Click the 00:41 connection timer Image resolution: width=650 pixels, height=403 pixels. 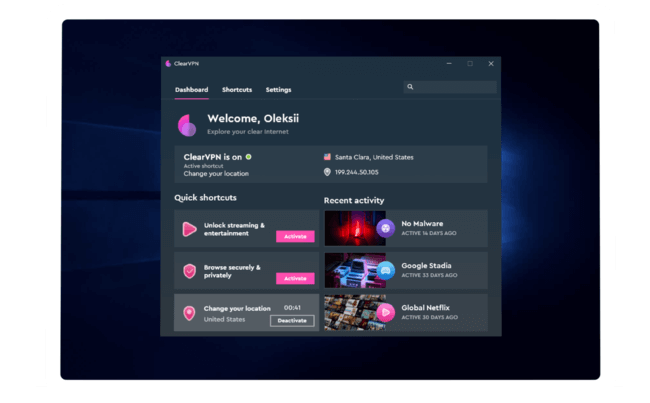292,308
